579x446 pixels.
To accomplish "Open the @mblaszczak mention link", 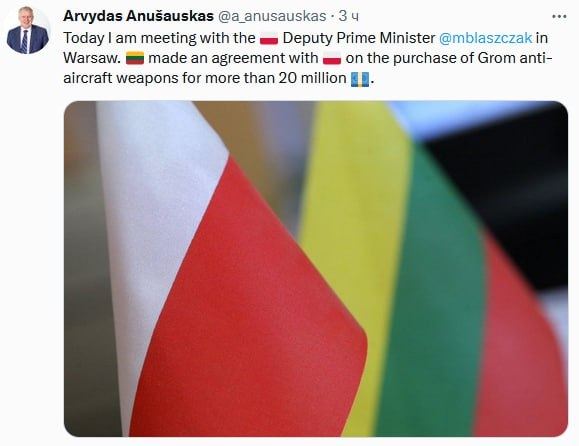I will click(485, 38).
